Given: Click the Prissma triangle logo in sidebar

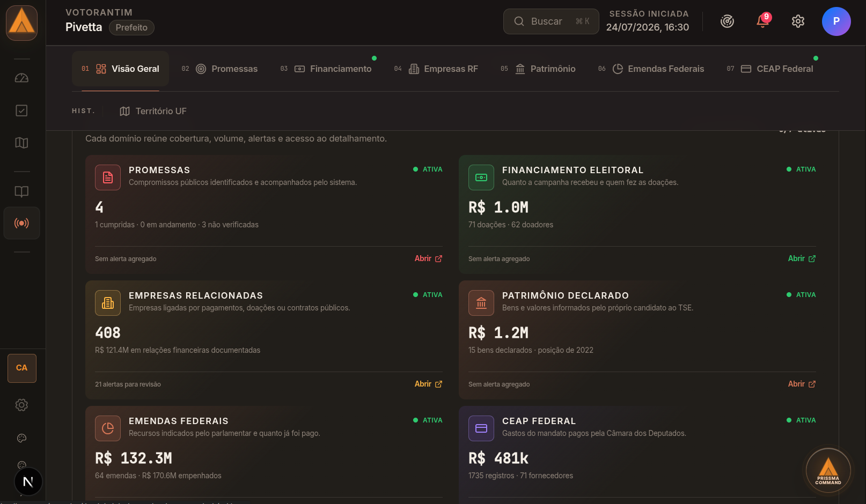Looking at the screenshot, I should (22, 23).
